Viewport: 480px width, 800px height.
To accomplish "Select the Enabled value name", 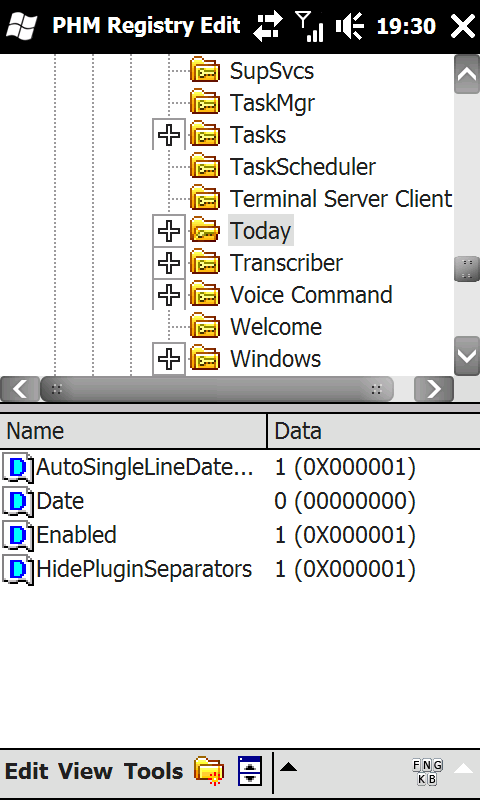I will click(77, 535).
